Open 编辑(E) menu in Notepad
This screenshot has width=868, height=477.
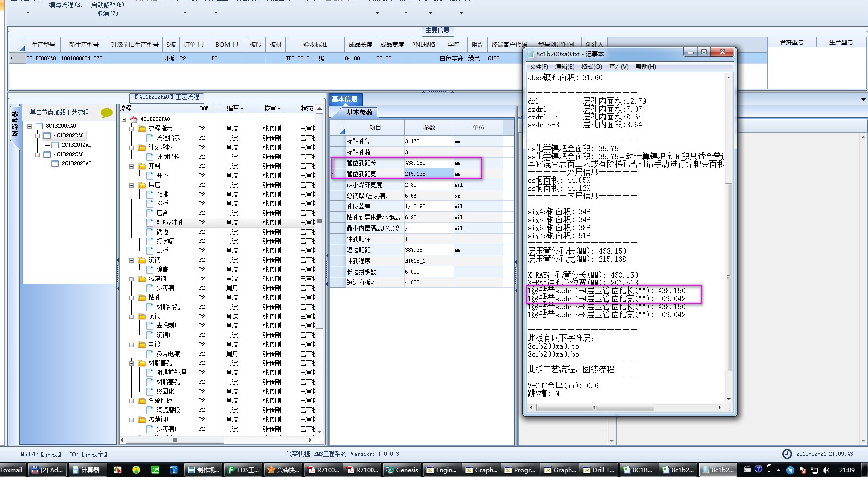[x=565, y=66]
